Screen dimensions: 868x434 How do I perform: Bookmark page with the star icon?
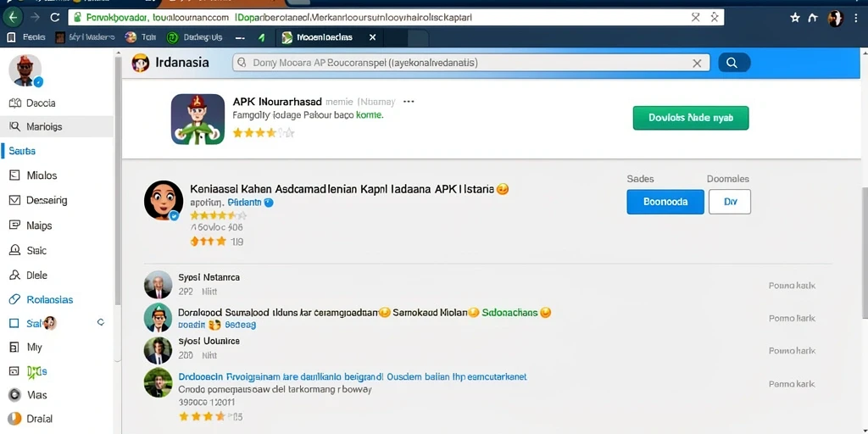(795, 18)
